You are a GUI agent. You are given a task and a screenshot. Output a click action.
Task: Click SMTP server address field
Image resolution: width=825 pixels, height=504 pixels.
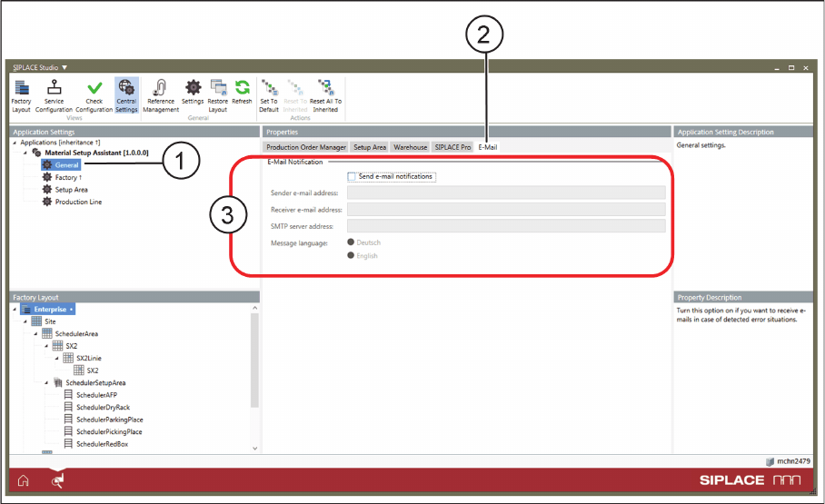click(x=506, y=226)
